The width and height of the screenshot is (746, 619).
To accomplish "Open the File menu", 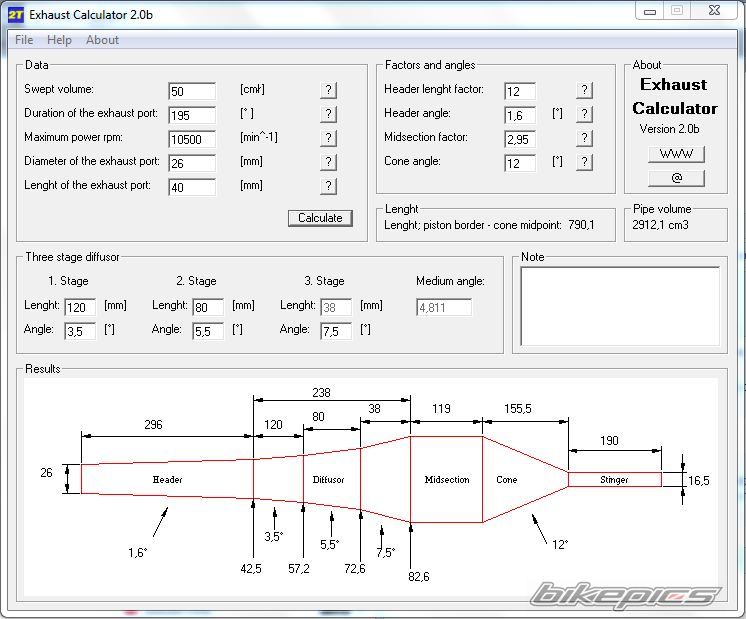I will tap(24, 40).
